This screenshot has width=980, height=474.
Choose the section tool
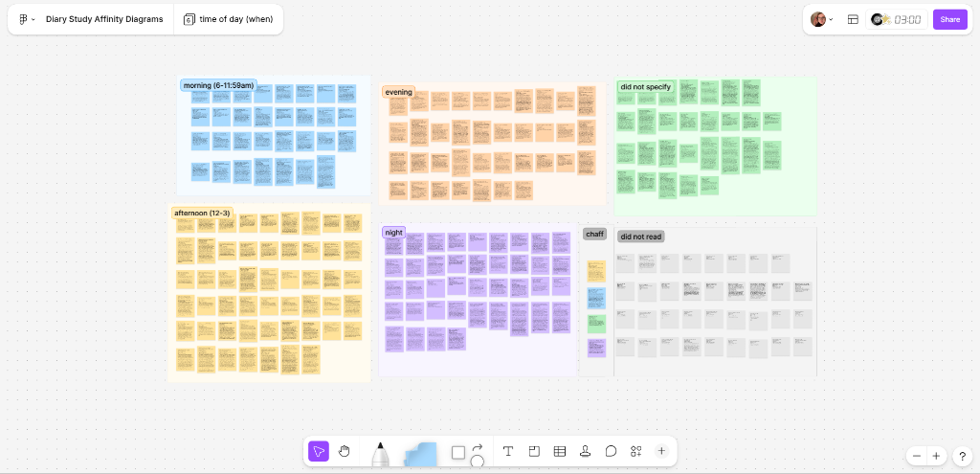(x=534, y=451)
